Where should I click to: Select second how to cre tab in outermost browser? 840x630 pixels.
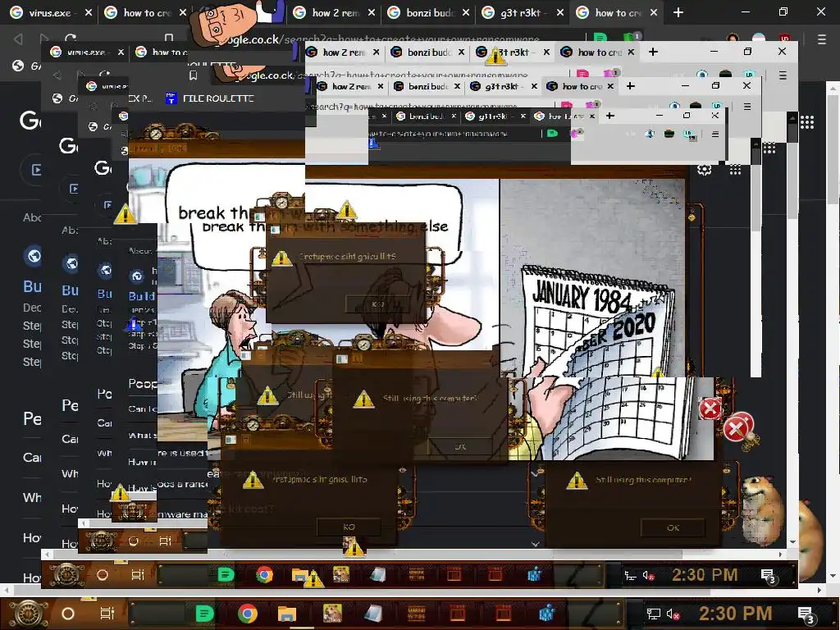[x=618, y=12]
